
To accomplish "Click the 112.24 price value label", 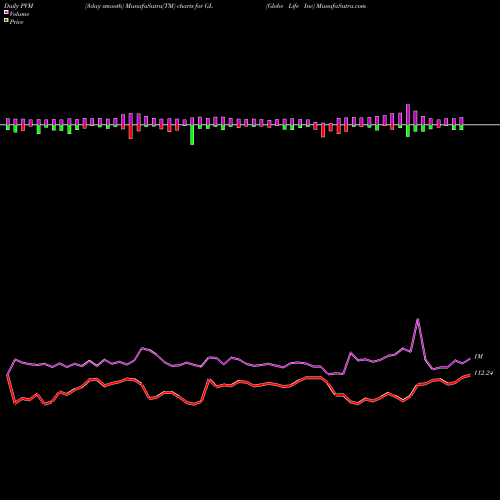I will click(483, 373).
